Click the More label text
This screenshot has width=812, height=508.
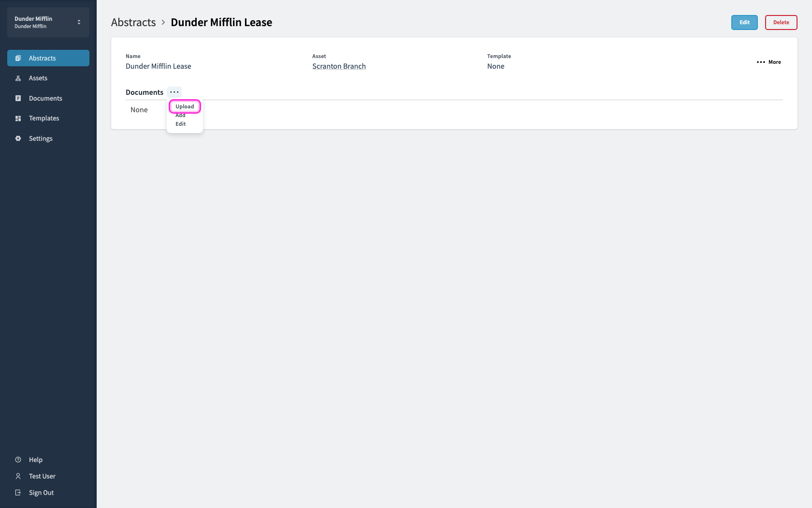click(x=775, y=62)
